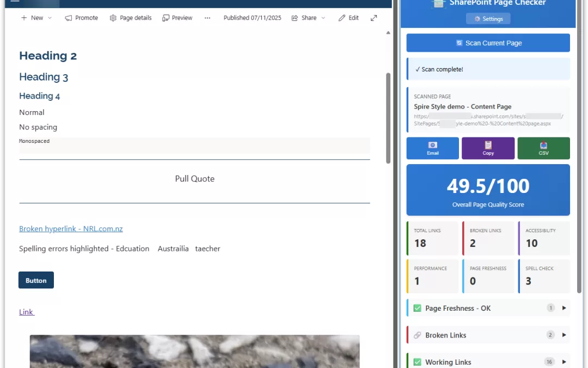Click the Email report icon
Image resolution: width=588 pixels, height=368 pixels.
point(432,145)
